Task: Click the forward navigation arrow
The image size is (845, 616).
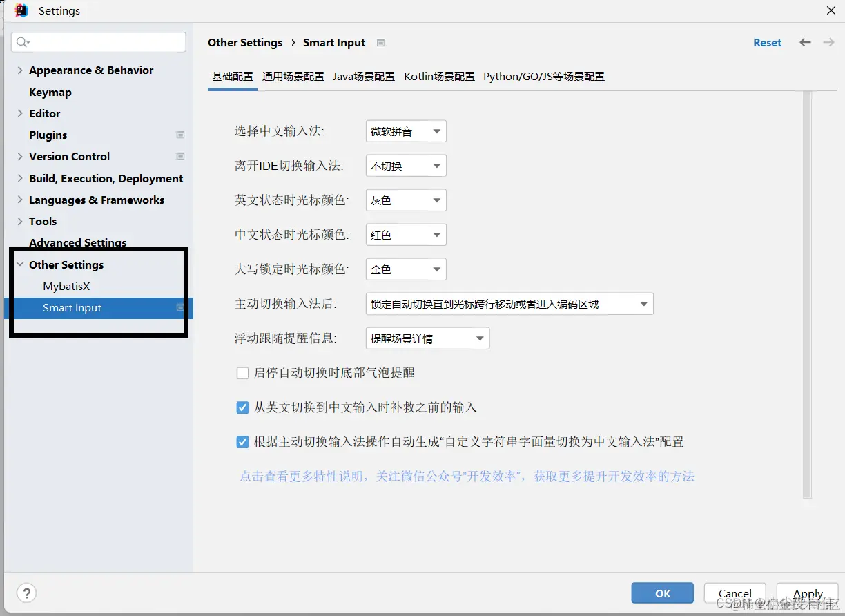Action: point(828,42)
